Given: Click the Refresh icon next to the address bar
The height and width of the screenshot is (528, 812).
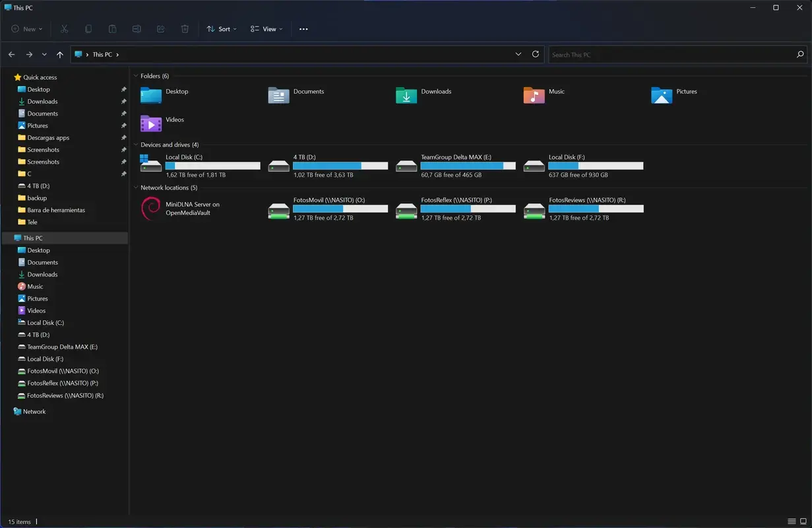Looking at the screenshot, I should 535,54.
